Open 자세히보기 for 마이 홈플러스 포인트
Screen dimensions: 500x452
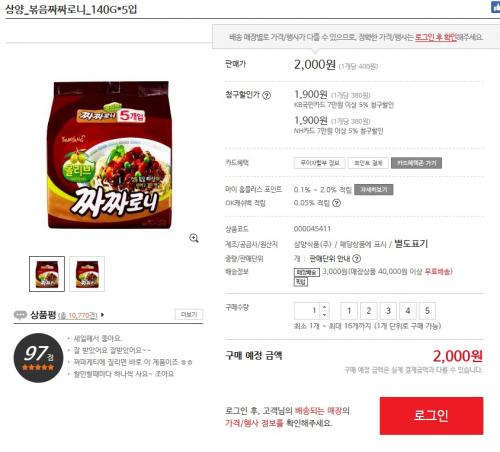click(x=374, y=189)
